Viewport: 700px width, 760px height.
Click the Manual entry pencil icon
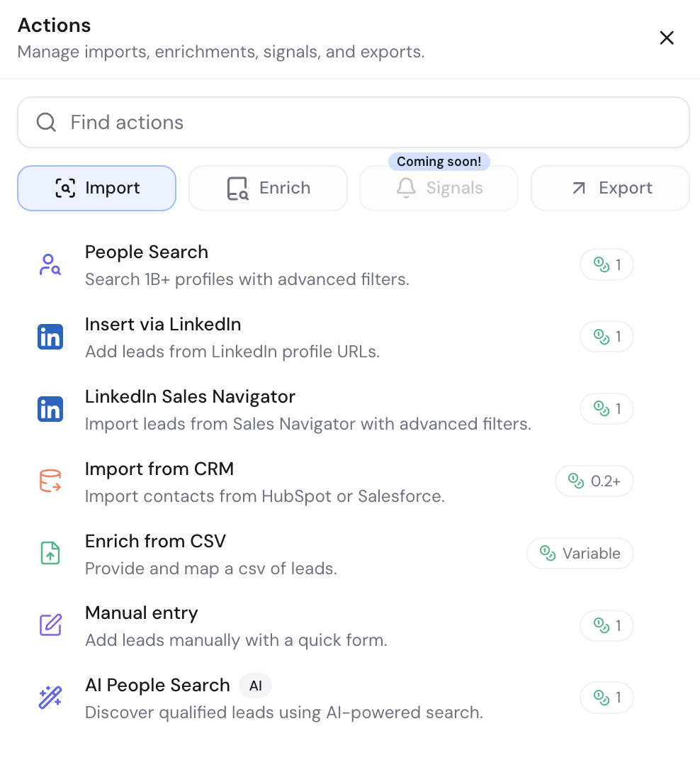(x=50, y=625)
